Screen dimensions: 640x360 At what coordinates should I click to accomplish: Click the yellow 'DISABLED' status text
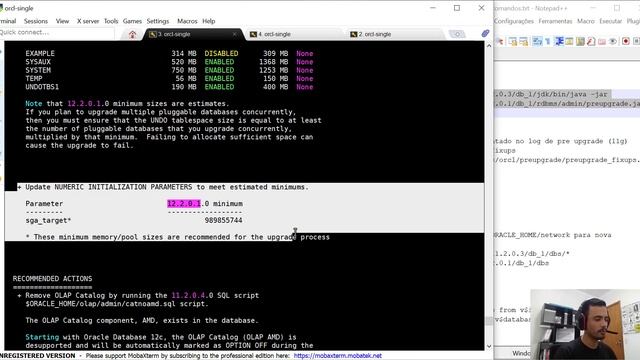pyautogui.click(x=221, y=53)
